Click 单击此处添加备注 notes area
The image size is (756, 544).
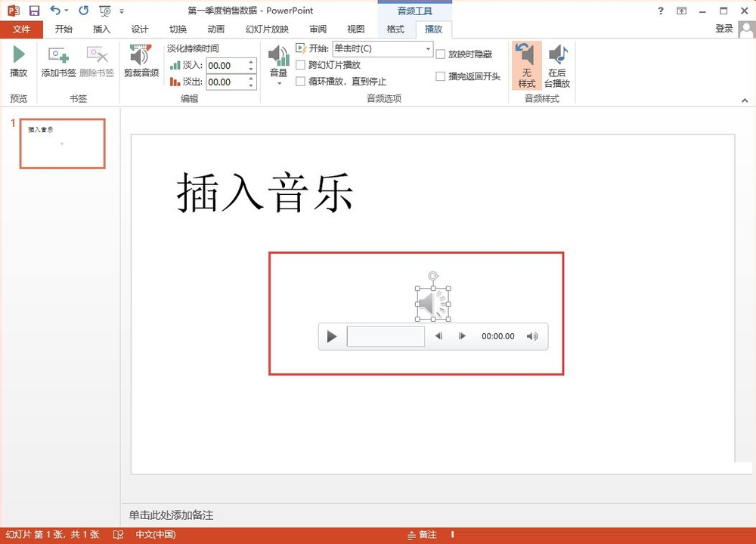[171, 515]
